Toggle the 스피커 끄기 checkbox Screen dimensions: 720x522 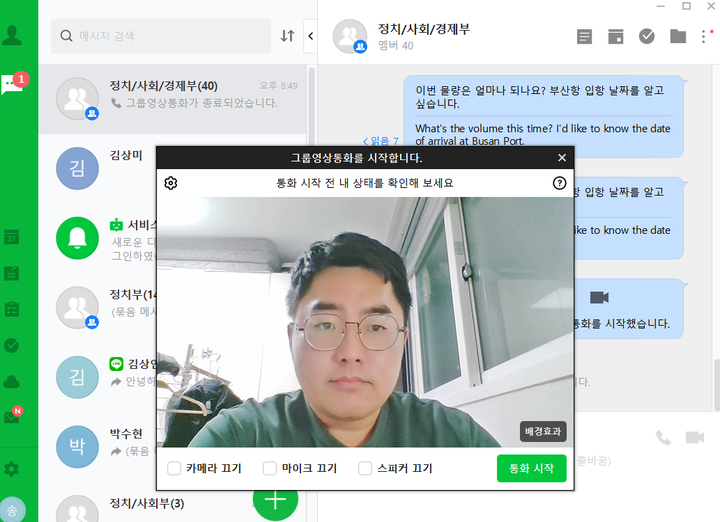365,469
